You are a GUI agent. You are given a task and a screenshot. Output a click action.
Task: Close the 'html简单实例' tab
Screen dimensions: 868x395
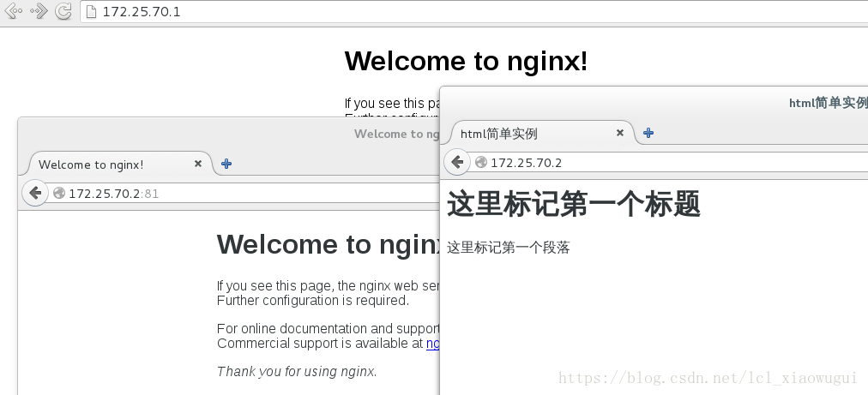(620, 133)
